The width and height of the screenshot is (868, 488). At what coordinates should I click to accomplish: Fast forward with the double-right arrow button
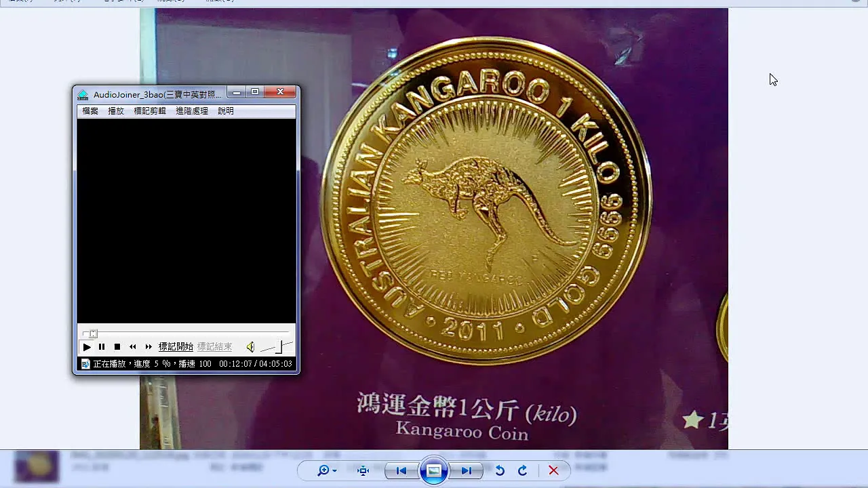click(149, 347)
